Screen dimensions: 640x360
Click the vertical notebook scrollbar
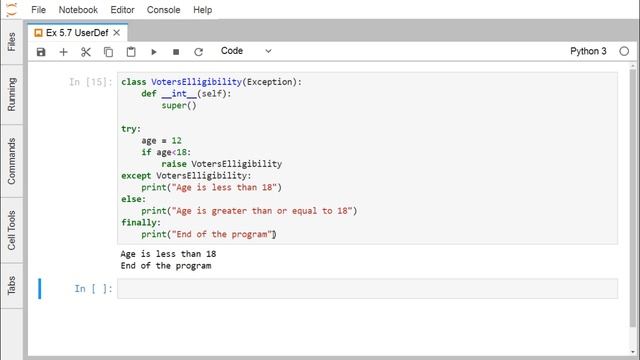(633, 198)
